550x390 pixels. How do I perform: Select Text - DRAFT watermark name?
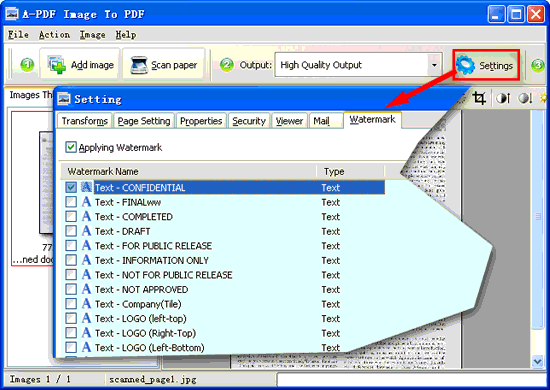coord(122,231)
